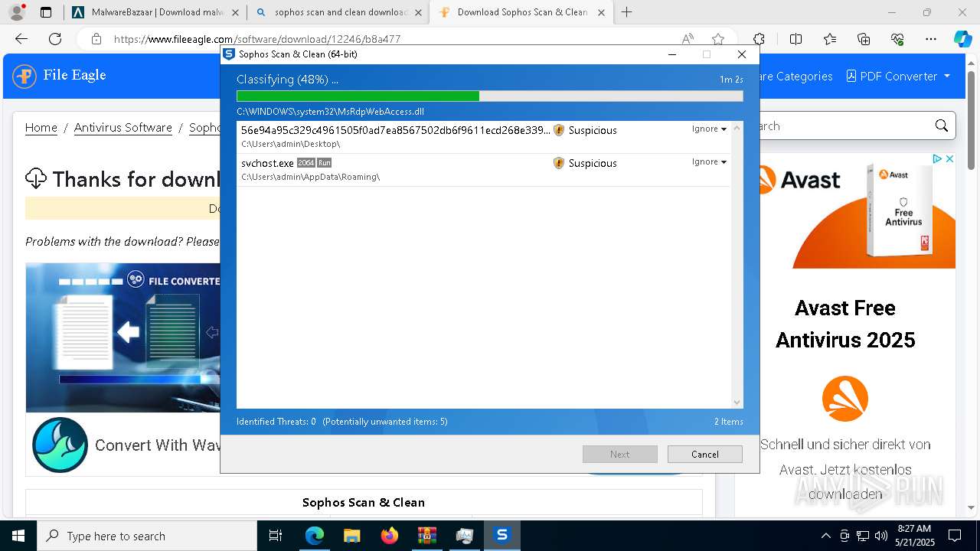Click the Run badge next to svchost.exe
This screenshot has height=551, width=980.
[325, 163]
